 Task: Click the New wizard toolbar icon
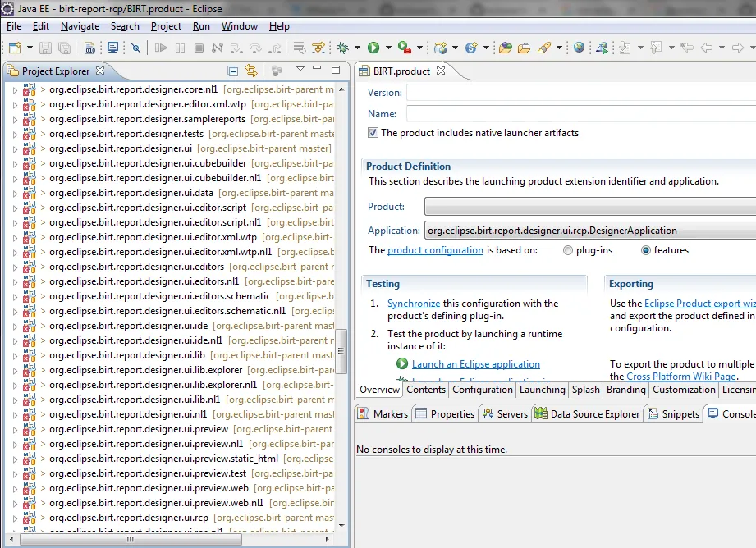pyautogui.click(x=15, y=48)
